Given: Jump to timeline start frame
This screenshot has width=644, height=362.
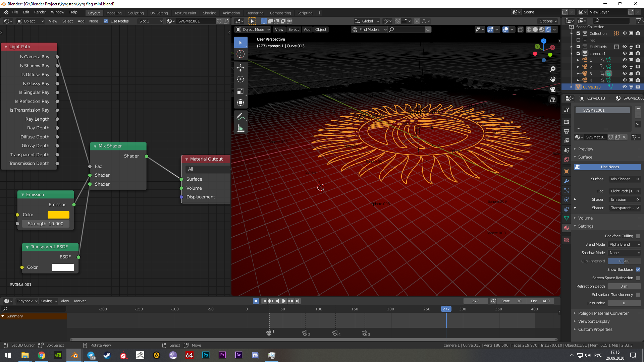Looking at the screenshot, I should (264, 301).
